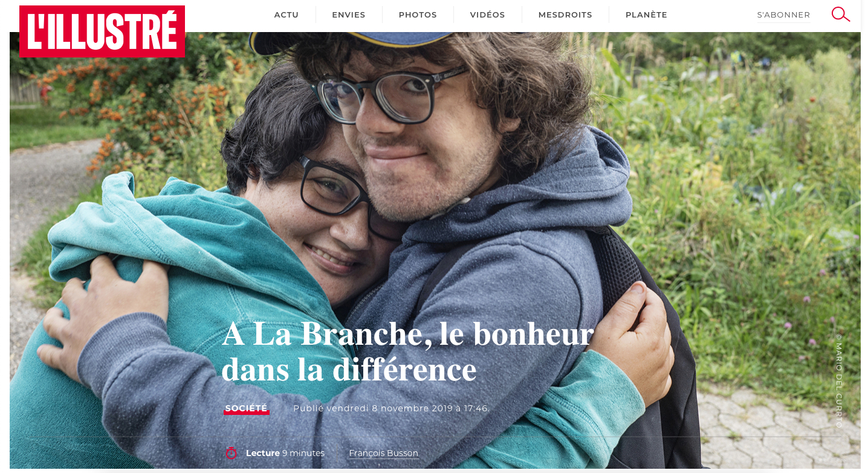Open the search magnifier icon
This screenshot has width=868, height=473.
[x=840, y=15]
